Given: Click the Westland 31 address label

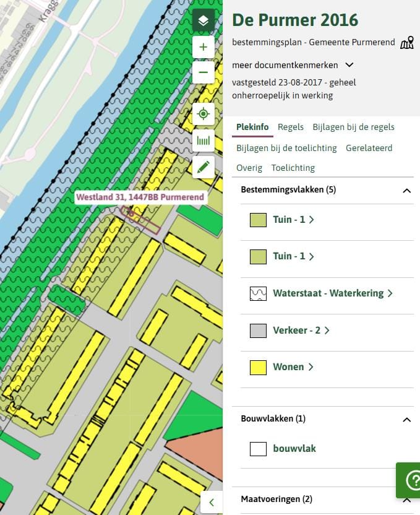Looking at the screenshot, I should [139, 197].
